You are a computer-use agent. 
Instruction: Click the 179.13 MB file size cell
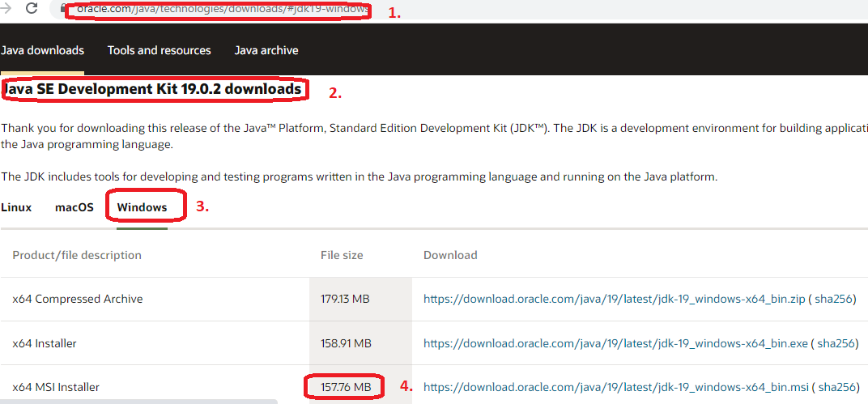click(x=360, y=299)
